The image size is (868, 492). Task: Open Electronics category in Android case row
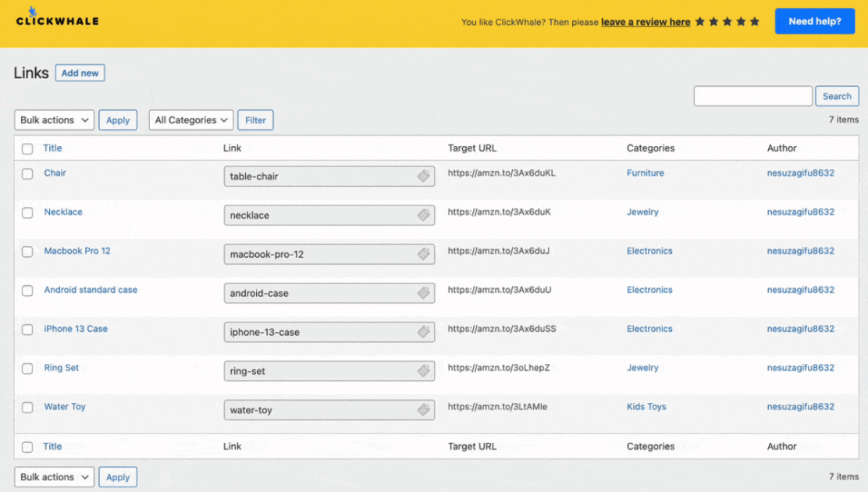[x=649, y=290]
